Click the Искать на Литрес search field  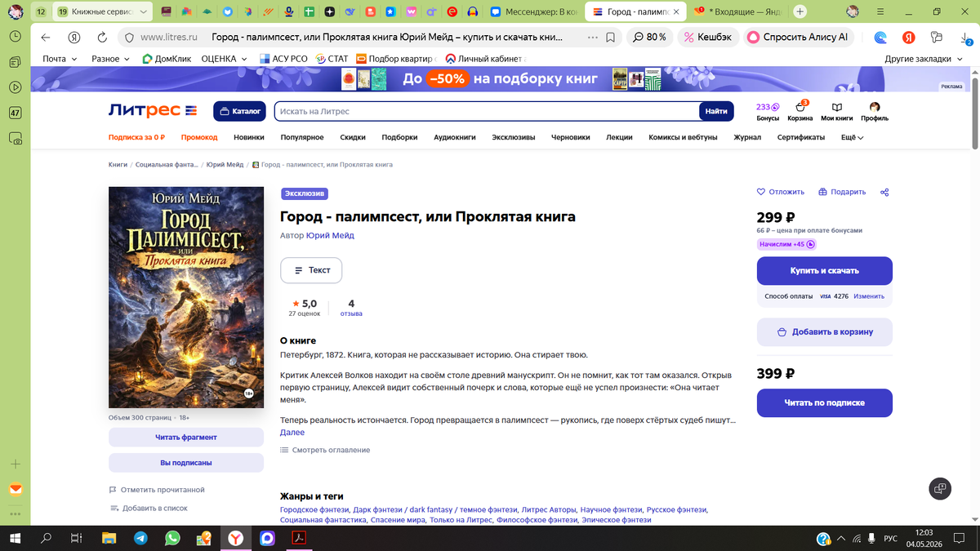point(487,111)
